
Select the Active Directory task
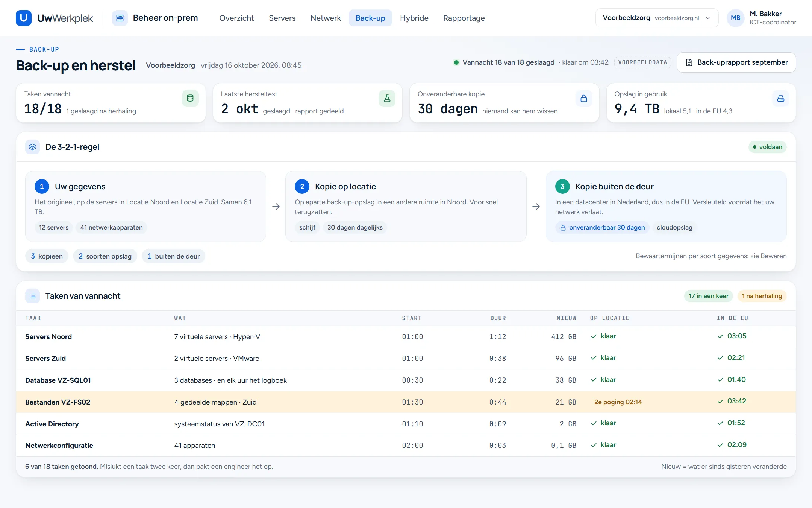click(x=406, y=424)
